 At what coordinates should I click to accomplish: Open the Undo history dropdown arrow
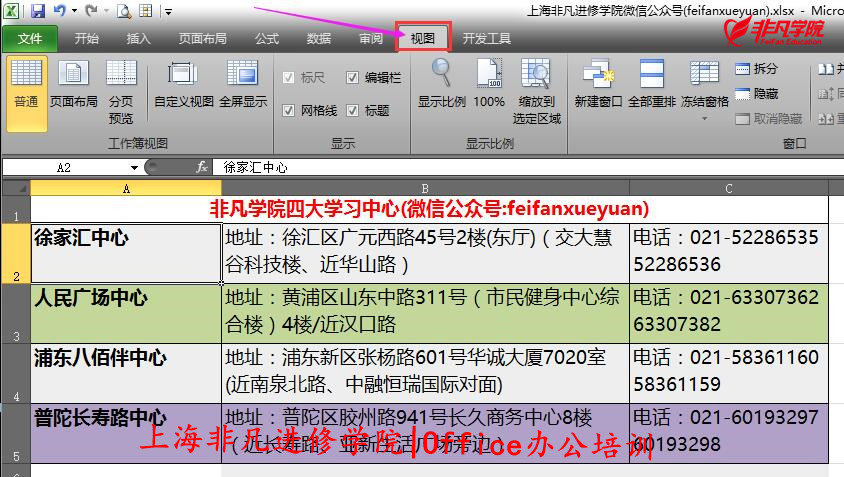point(74,10)
